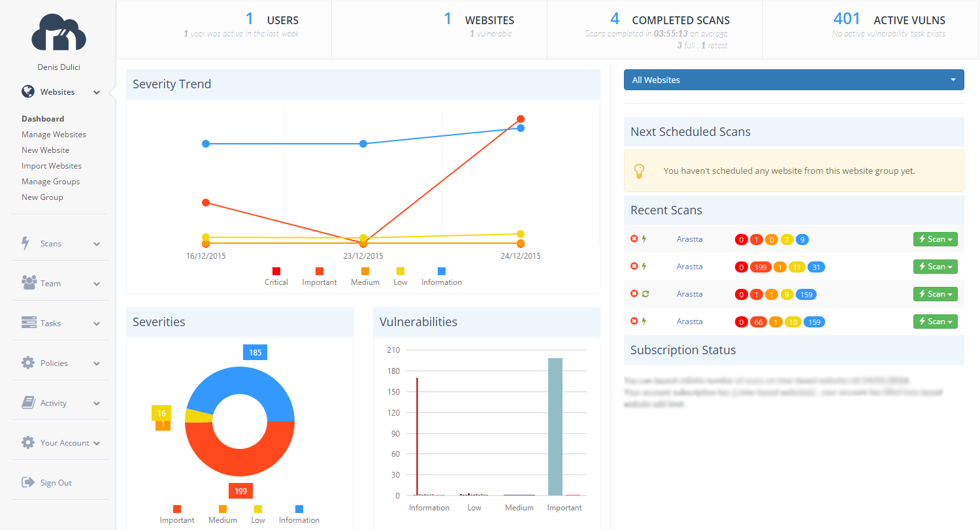Click the red 199 badge in Recent Scans
This screenshot has height=530, width=980.
pos(760,267)
